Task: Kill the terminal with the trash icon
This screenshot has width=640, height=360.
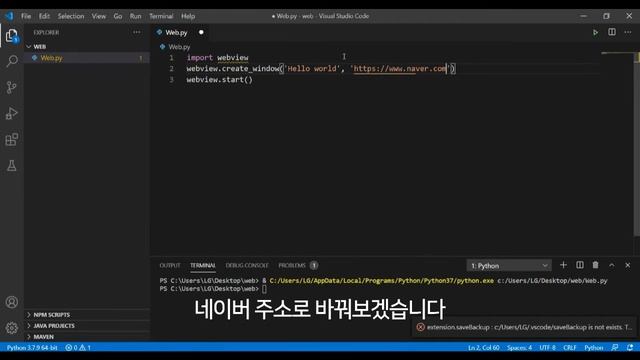Action: (596, 265)
